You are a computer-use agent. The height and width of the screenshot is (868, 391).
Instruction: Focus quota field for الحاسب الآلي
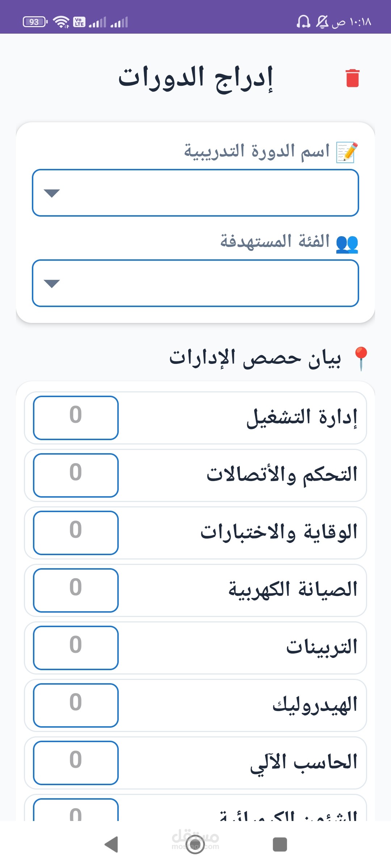(x=76, y=763)
